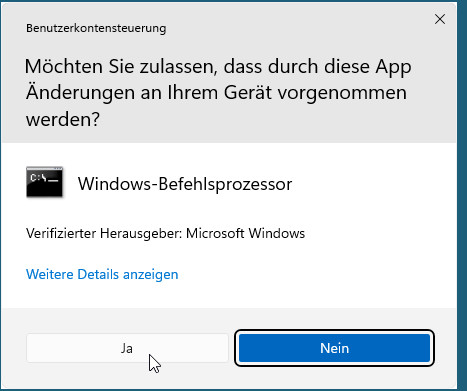Decline the changes with the Nein button
The width and height of the screenshot is (467, 391).
tap(334, 348)
